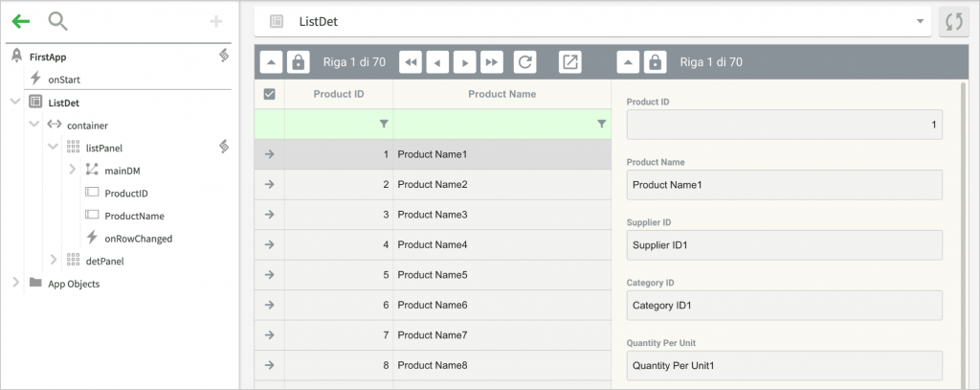The height and width of the screenshot is (390, 980).
Task: Click detail panel lock button
Action: [655, 62]
